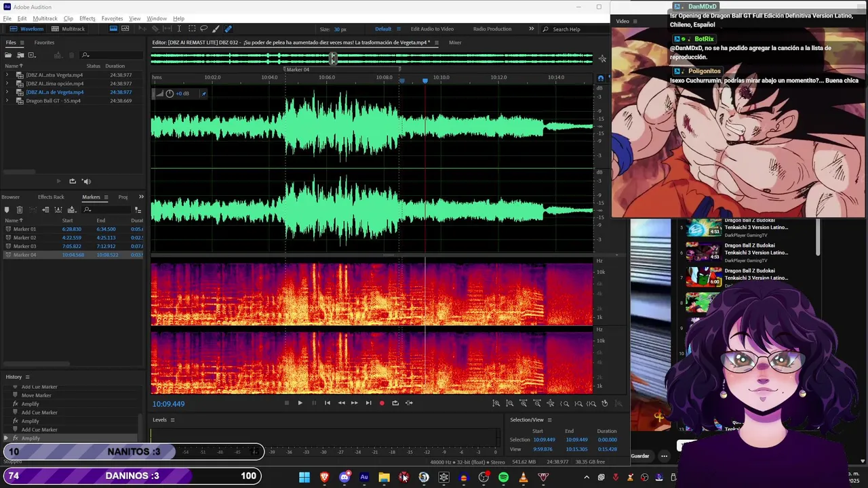Open the Markers panel menu
This screenshot has width=868, height=488.
pos(106,197)
